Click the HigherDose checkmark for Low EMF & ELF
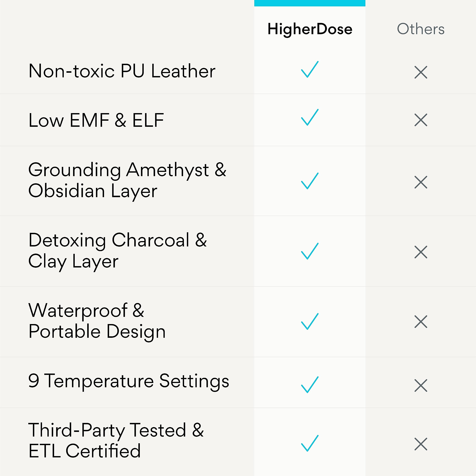This screenshot has width=476, height=476. click(309, 118)
